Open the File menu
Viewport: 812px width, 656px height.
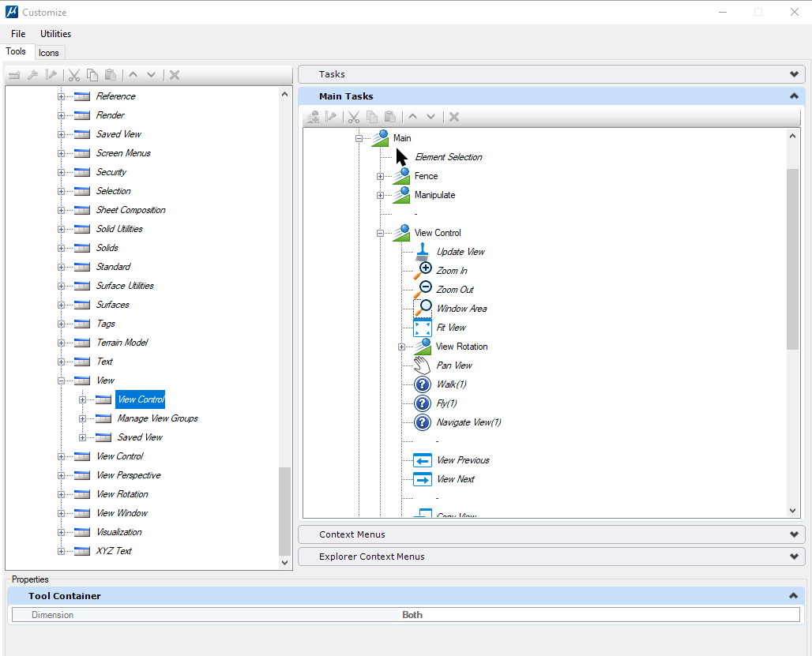tap(18, 34)
